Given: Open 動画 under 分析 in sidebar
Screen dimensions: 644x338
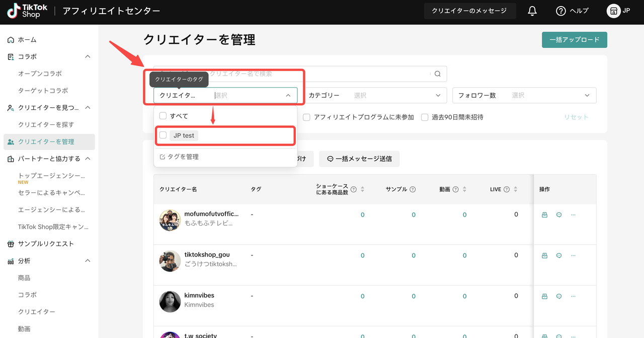Looking at the screenshot, I should [24, 329].
